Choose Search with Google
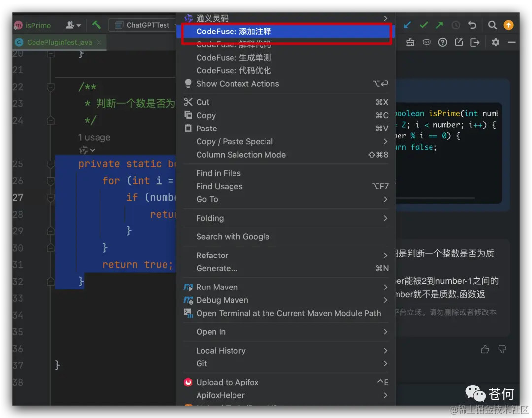 [x=285, y=237]
